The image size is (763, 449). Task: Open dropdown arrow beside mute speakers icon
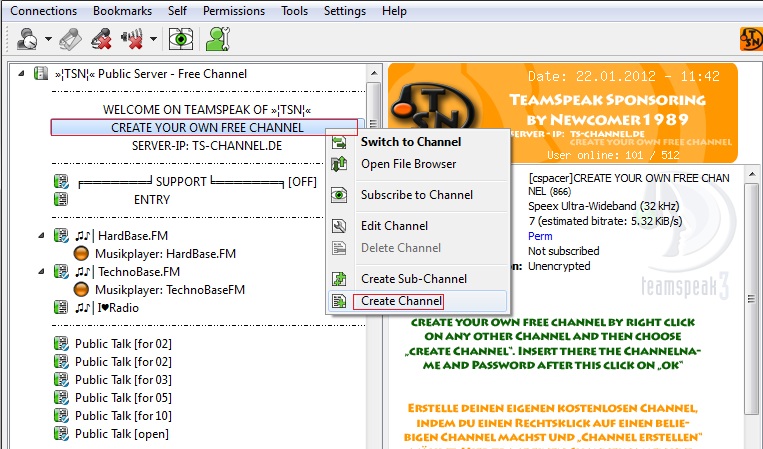[153, 39]
